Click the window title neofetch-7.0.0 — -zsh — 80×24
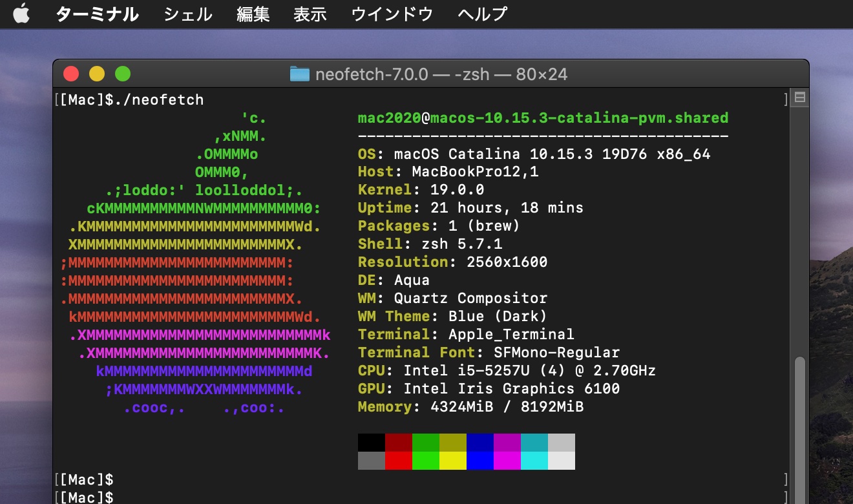This screenshot has width=853, height=504. (441, 74)
